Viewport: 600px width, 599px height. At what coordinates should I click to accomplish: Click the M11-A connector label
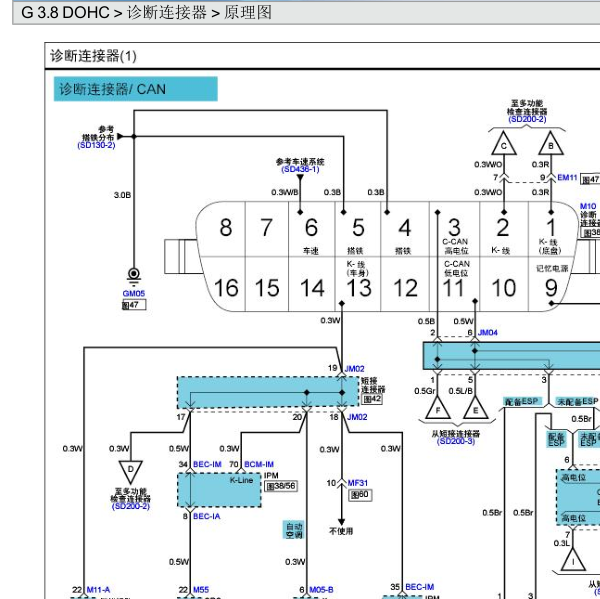[98, 590]
